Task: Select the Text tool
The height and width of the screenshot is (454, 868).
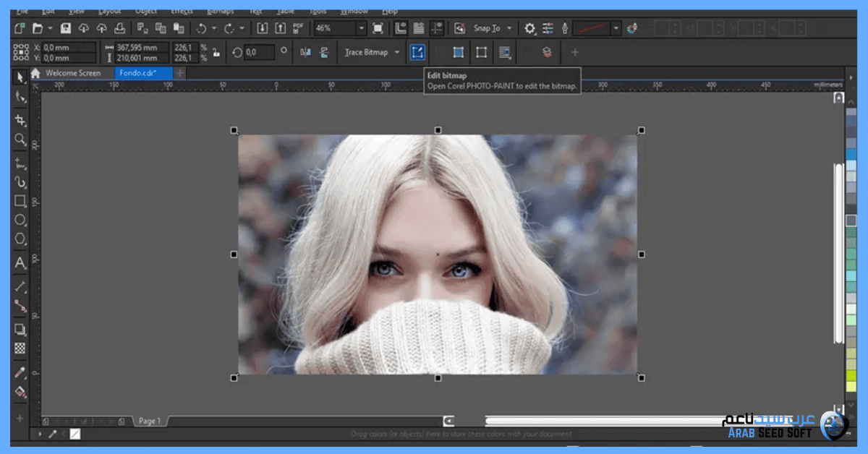Action: tap(20, 262)
